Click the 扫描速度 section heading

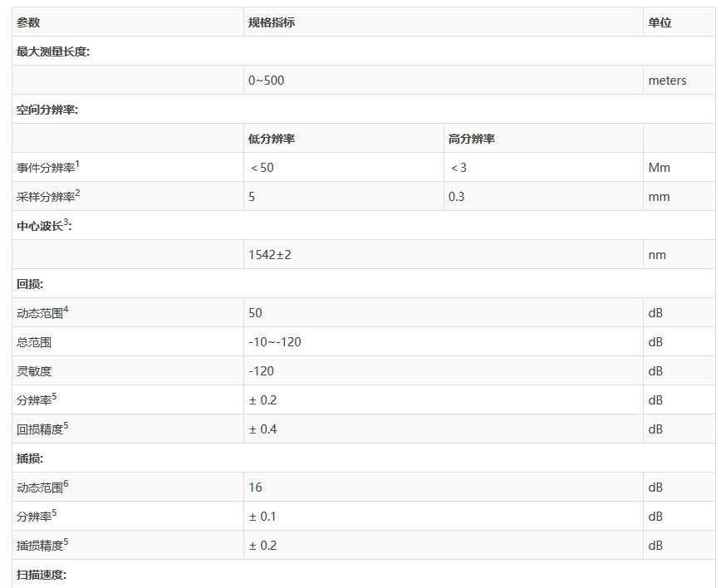[x=41, y=575]
